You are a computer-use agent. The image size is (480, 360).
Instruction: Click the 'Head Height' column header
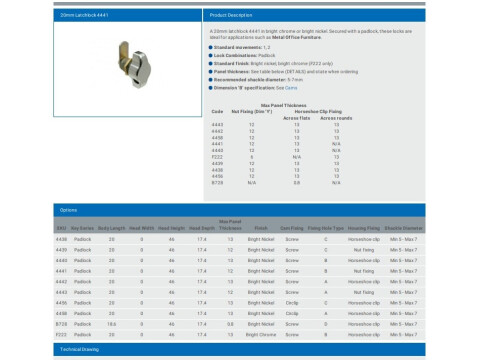[171, 228]
